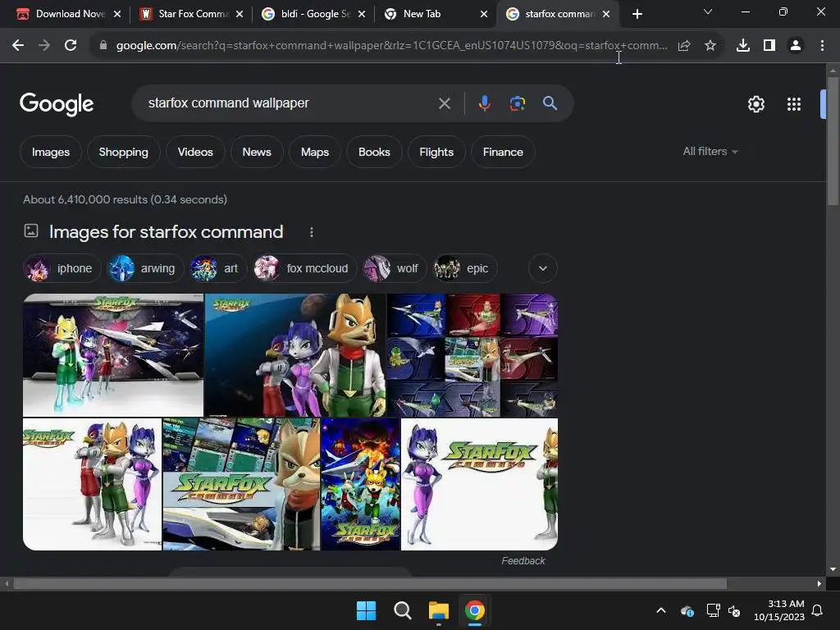This screenshot has width=840, height=630.
Task: Select the arwing suggestion chip
Action: 144,268
